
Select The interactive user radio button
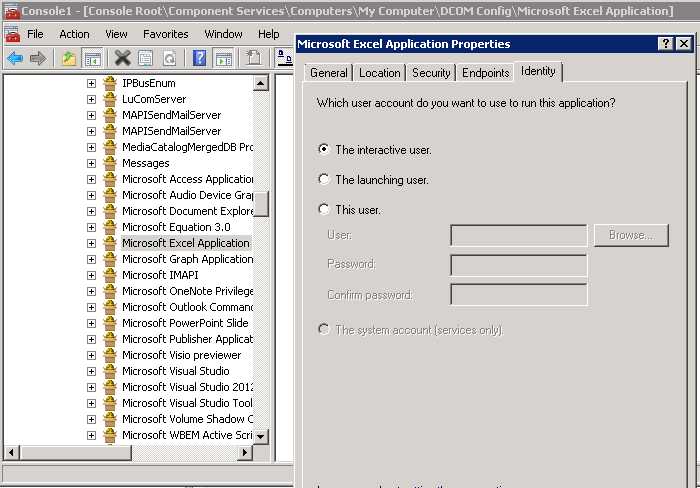click(324, 149)
